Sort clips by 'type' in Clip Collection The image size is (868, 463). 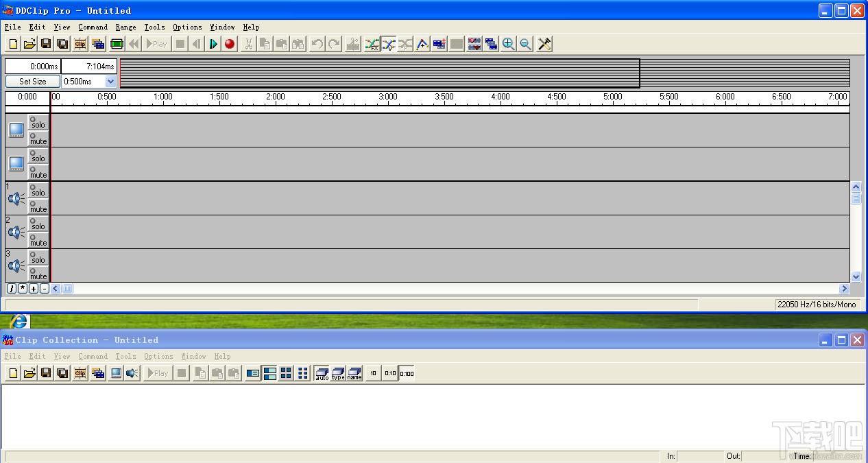click(338, 373)
